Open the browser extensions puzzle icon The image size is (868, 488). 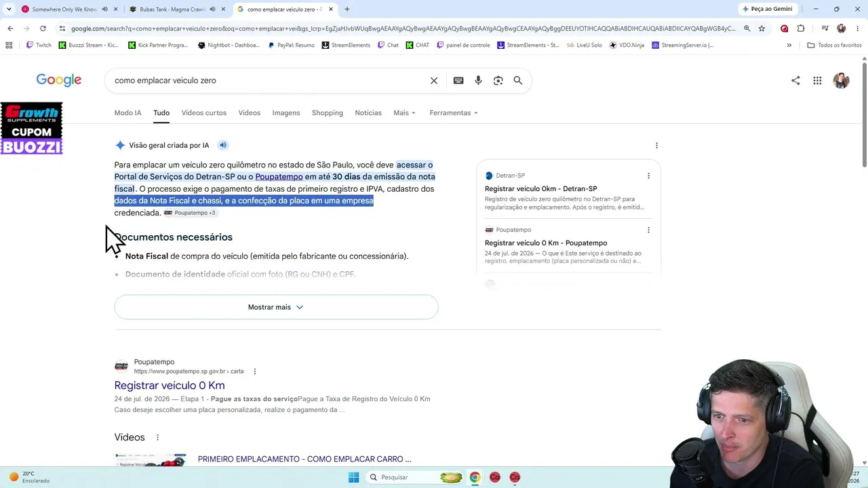[801, 28]
